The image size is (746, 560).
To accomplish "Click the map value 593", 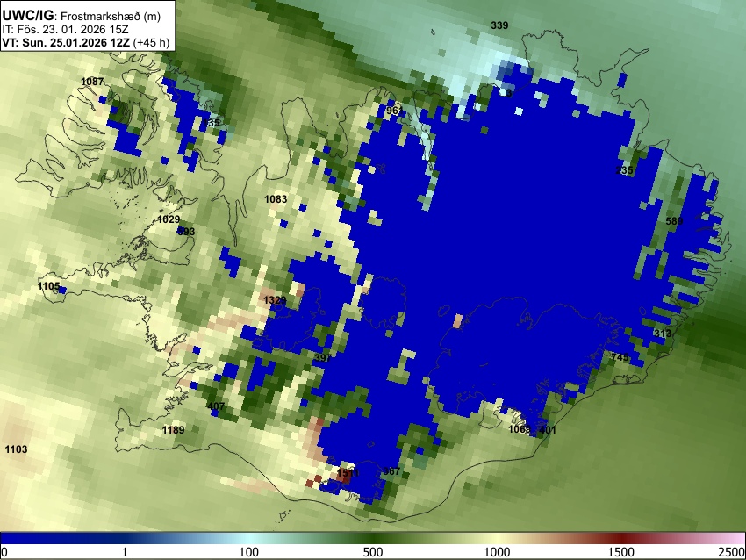I will click(186, 233).
